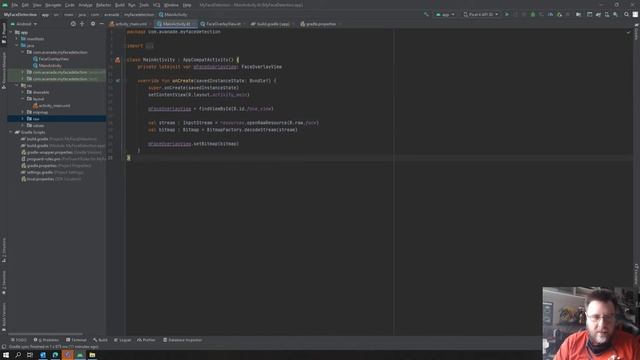Switch to the gradle.properties editor tab
Viewport: 640px width, 360px height.
(320, 24)
